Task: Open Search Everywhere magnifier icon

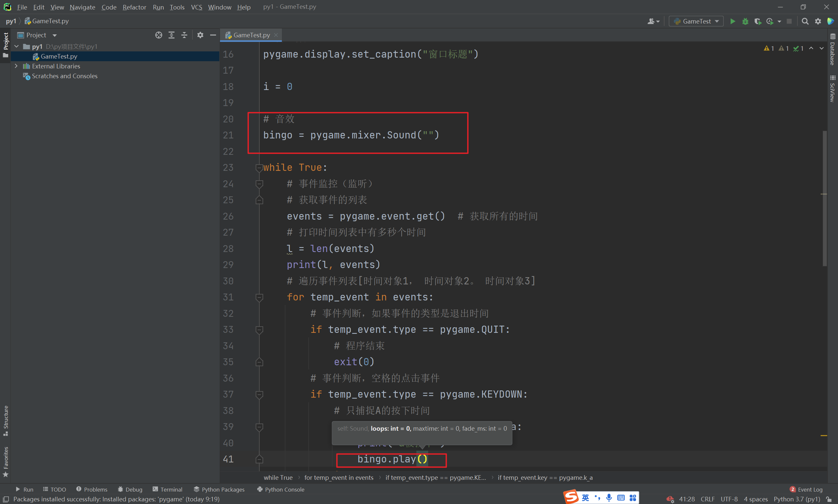Action: [805, 21]
